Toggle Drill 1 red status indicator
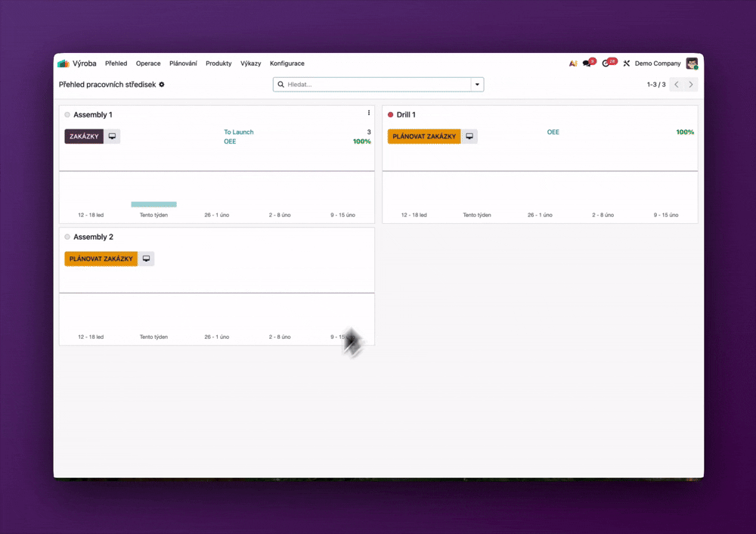This screenshot has width=756, height=534. tap(391, 115)
